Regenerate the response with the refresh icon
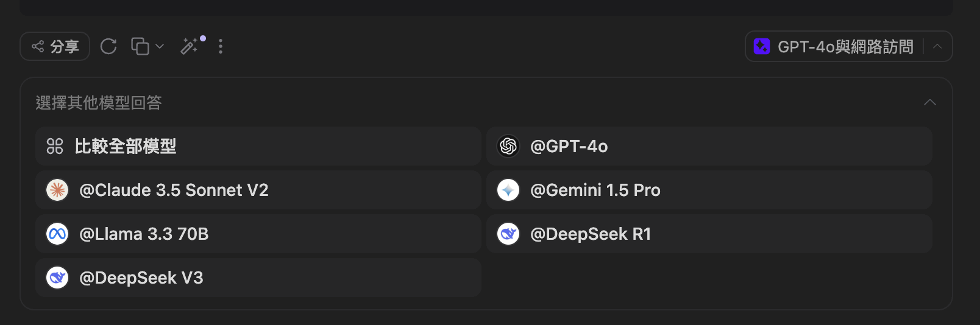The image size is (980, 325). (108, 46)
